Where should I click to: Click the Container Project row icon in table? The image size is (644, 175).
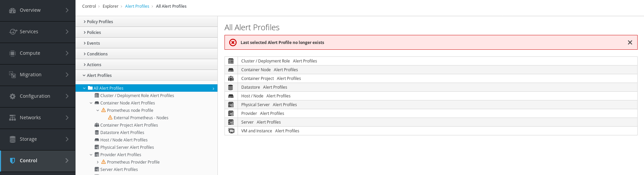pyautogui.click(x=231, y=78)
